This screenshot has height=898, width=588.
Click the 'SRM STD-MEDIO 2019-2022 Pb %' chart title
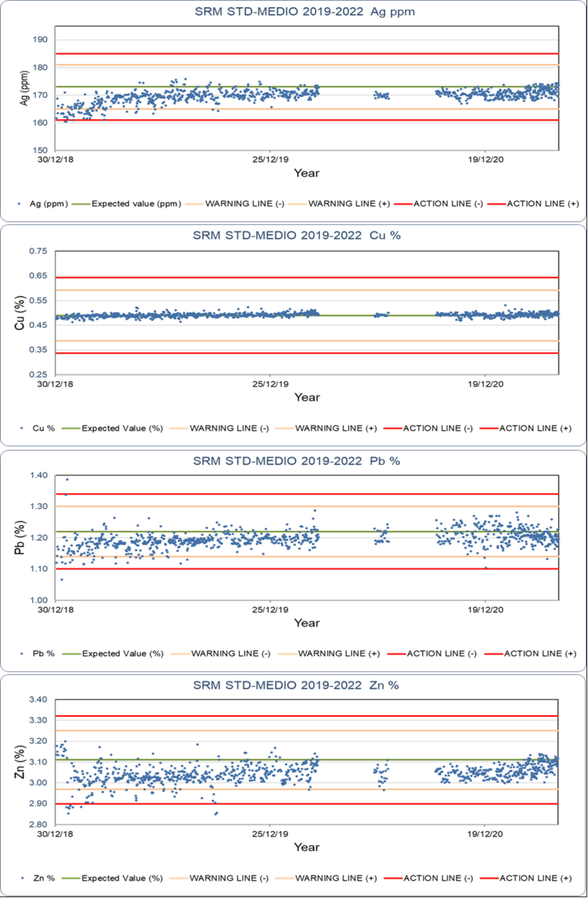[x=297, y=461]
